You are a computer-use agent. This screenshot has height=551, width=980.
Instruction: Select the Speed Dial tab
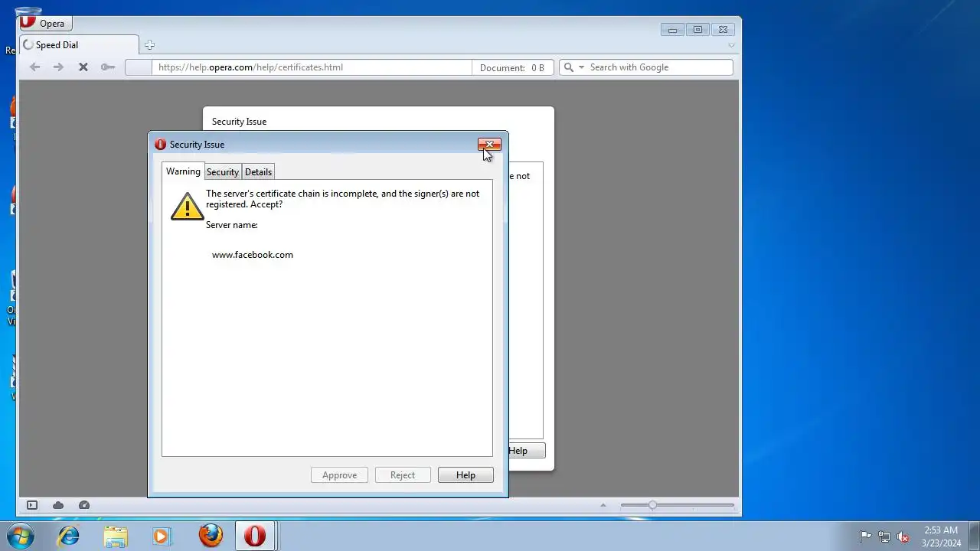point(80,45)
